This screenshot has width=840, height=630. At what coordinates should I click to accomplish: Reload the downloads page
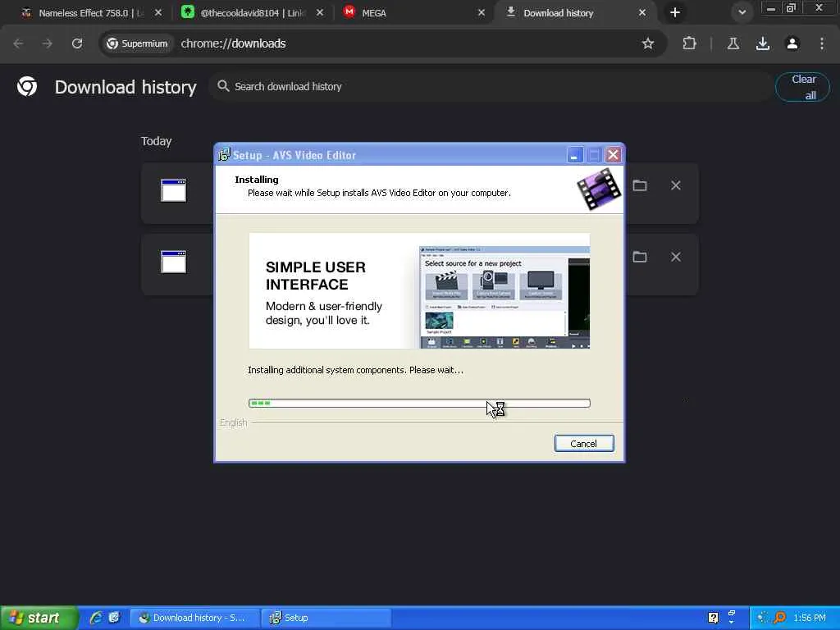click(x=77, y=43)
